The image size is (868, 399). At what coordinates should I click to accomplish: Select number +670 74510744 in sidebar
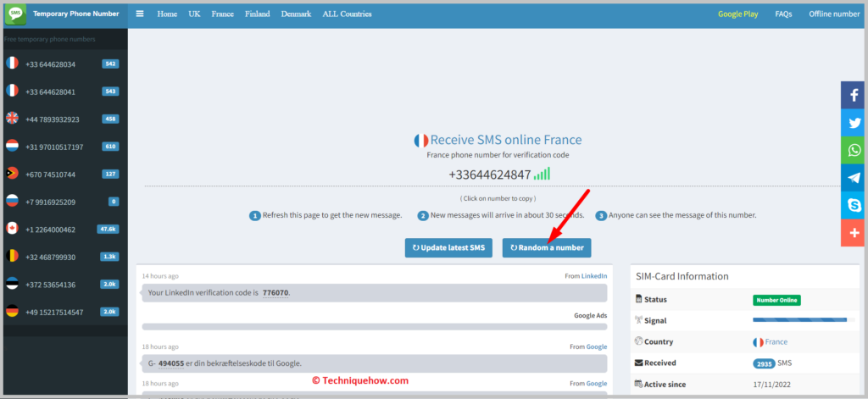[50, 175]
